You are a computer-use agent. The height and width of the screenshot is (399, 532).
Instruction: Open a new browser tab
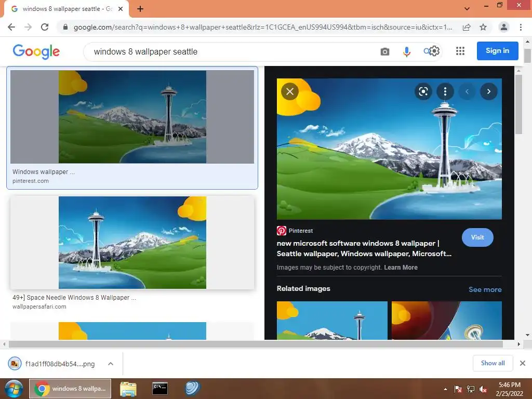coord(140,9)
